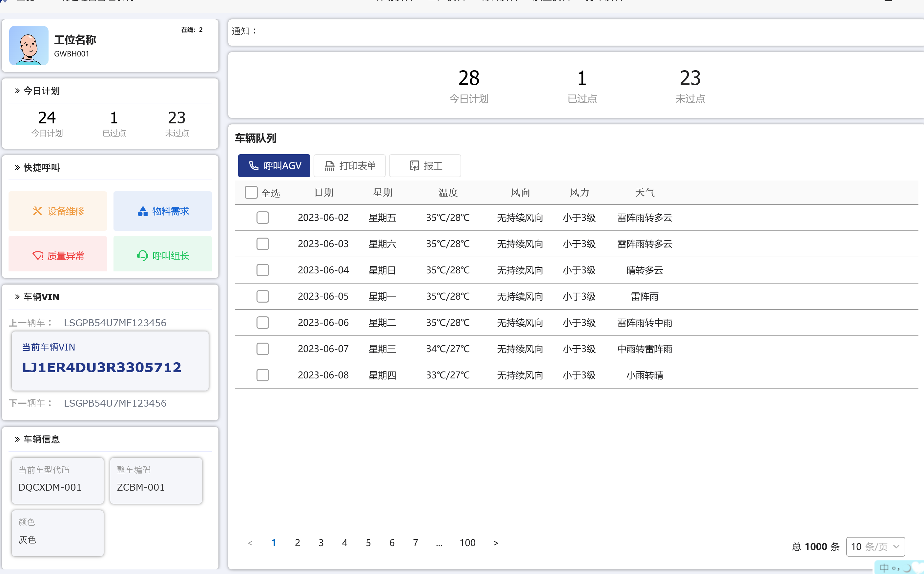The image size is (924, 574).
Task: Click the phone icon on 呼叫AGV button
Action: point(254,166)
